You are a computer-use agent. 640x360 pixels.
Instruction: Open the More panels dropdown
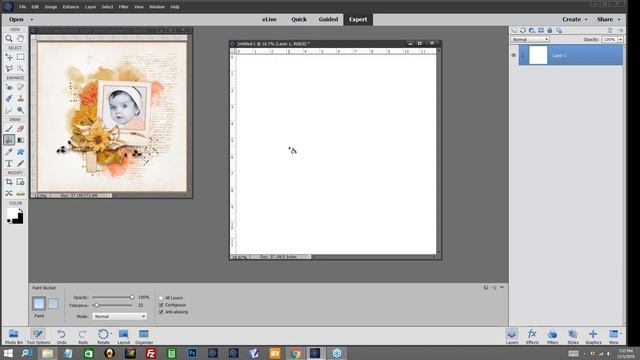coord(621,333)
